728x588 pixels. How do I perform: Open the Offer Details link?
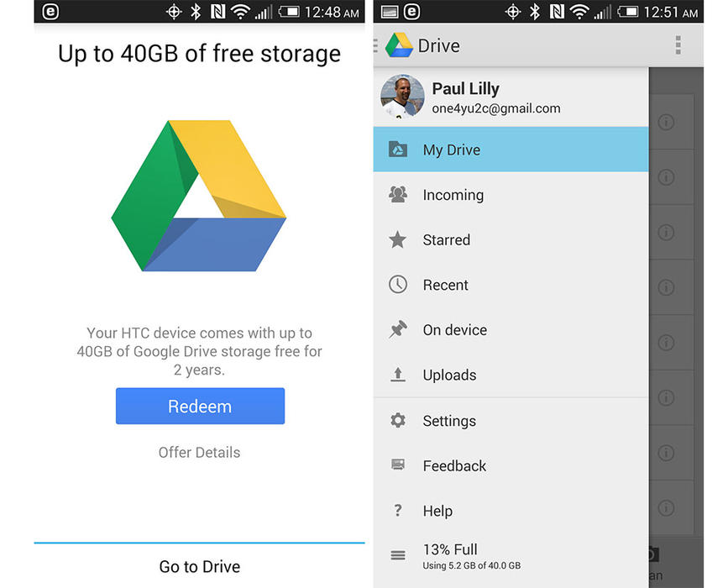point(199,453)
